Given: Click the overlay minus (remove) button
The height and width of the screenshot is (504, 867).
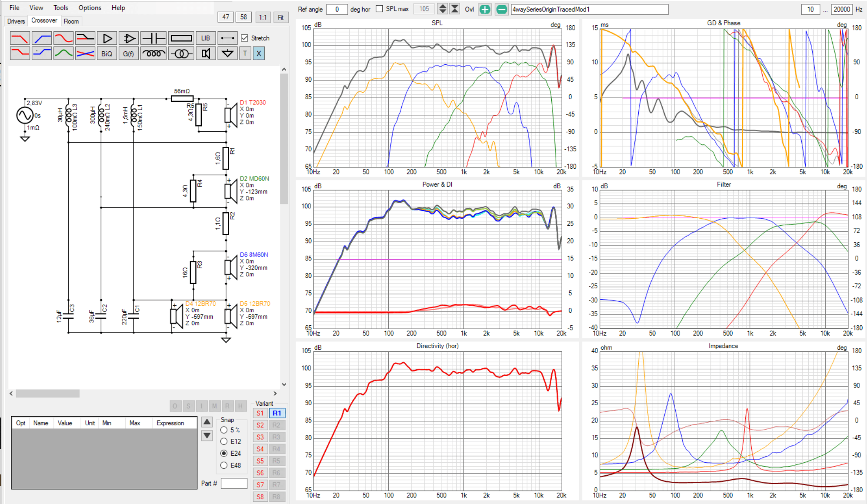Looking at the screenshot, I should (501, 9).
